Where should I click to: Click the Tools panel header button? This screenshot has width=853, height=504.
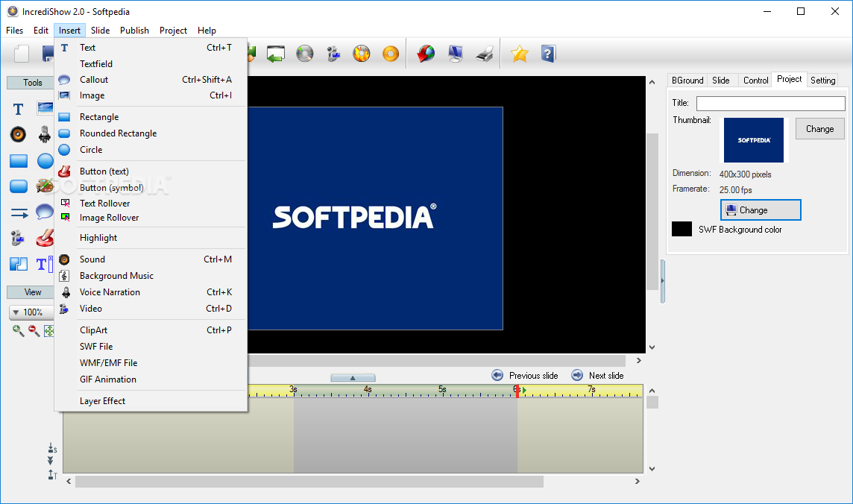pyautogui.click(x=31, y=83)
